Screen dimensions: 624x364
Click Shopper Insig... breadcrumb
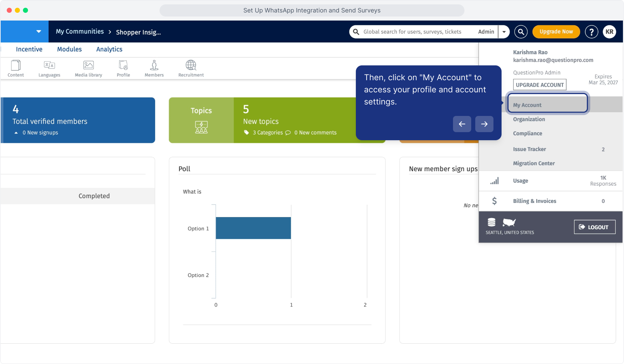[x=138, y=32]
